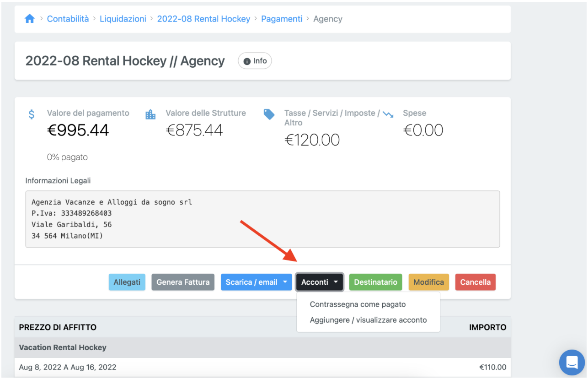Open 2022-08 Rental Hockey breadcrumb link

click(x=203, y=19)
